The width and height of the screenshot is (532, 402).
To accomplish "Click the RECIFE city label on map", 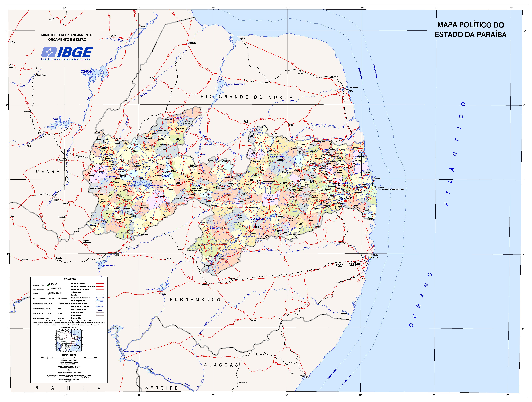I will (374, 258).
